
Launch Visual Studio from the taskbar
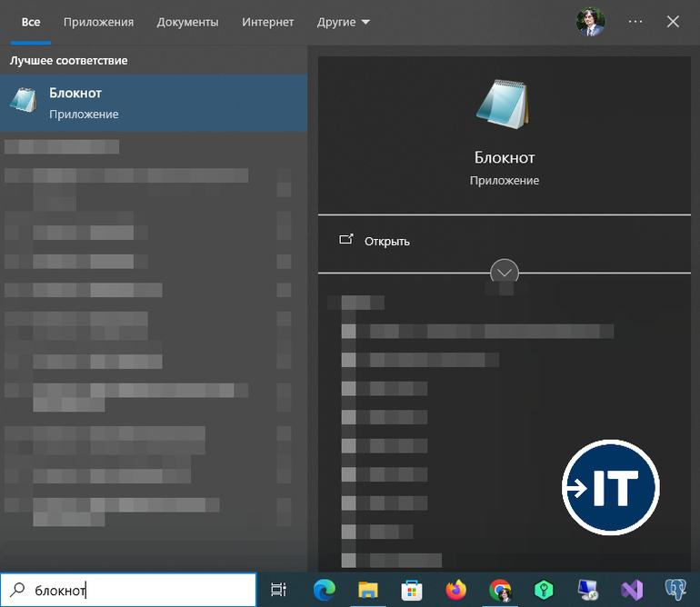coord(632,590)
